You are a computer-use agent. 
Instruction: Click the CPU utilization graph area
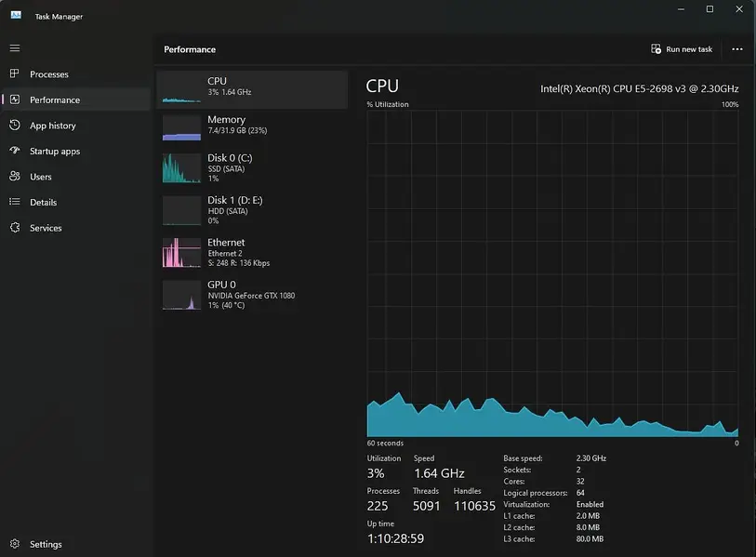(552, 273)
